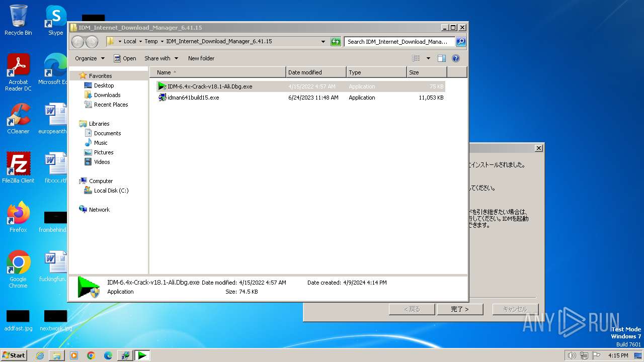
Task: Toggle the preview pane icon
Action: point(442,58)
